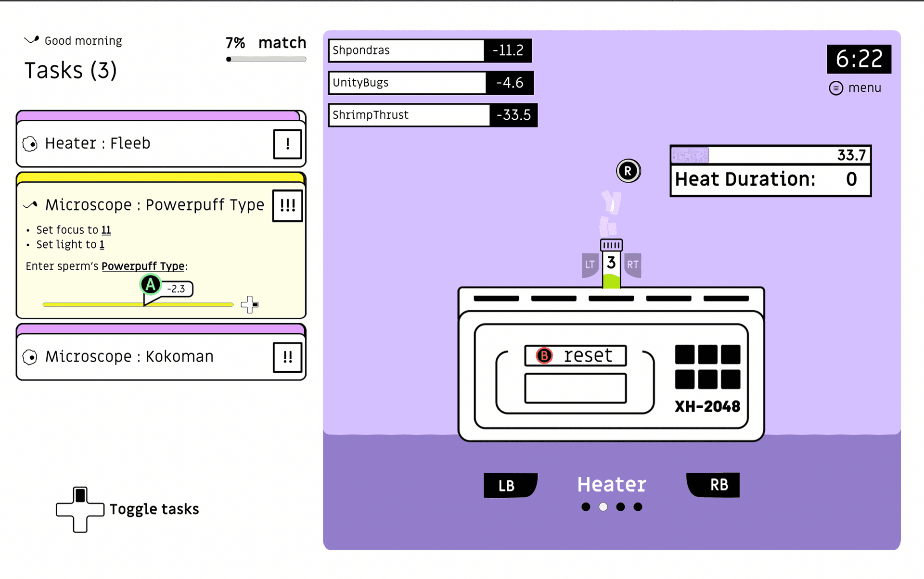Open the menu

tap(855, 88)
